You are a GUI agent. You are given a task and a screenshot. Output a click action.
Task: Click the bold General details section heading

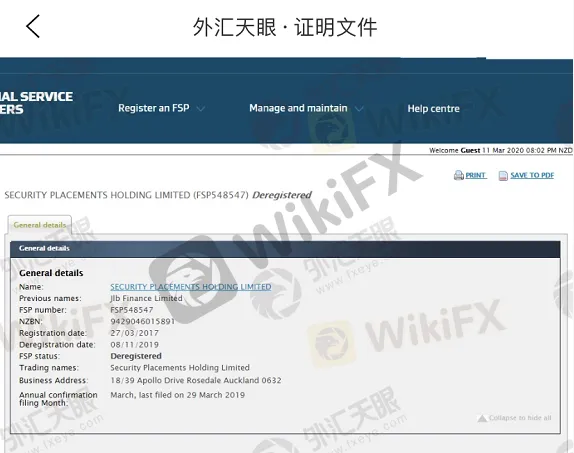click(x=51, y=273)
